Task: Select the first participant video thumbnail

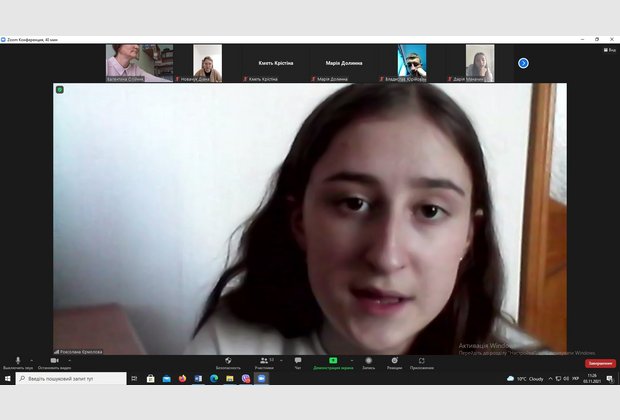Action: [140, 62]
